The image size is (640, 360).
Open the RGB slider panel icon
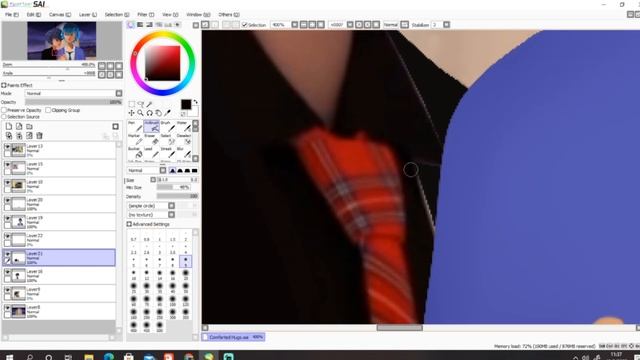140,25
